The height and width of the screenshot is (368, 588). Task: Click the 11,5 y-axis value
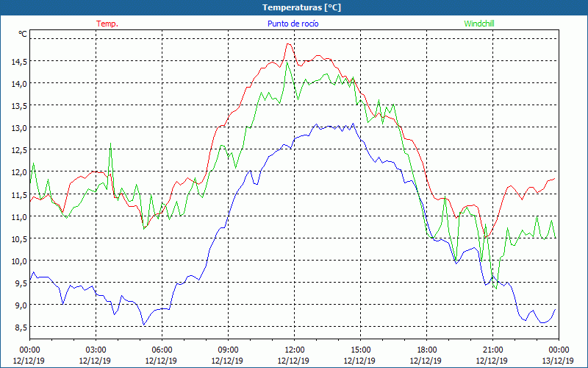[x=19, y=195]
